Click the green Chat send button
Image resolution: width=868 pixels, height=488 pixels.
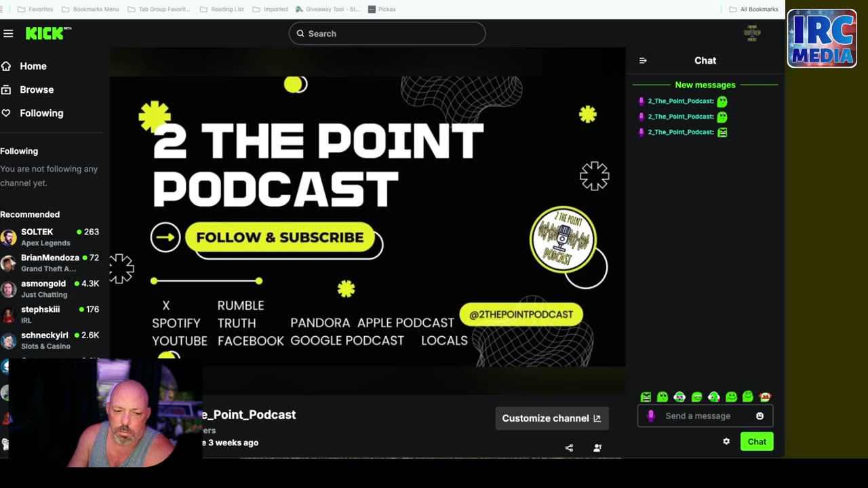pos(757,442)
